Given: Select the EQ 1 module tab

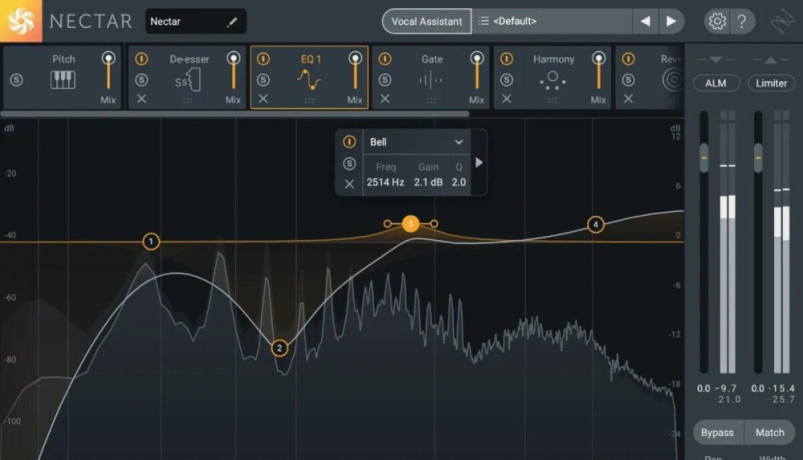Looking at the screenshot, I should pos(309,77).
